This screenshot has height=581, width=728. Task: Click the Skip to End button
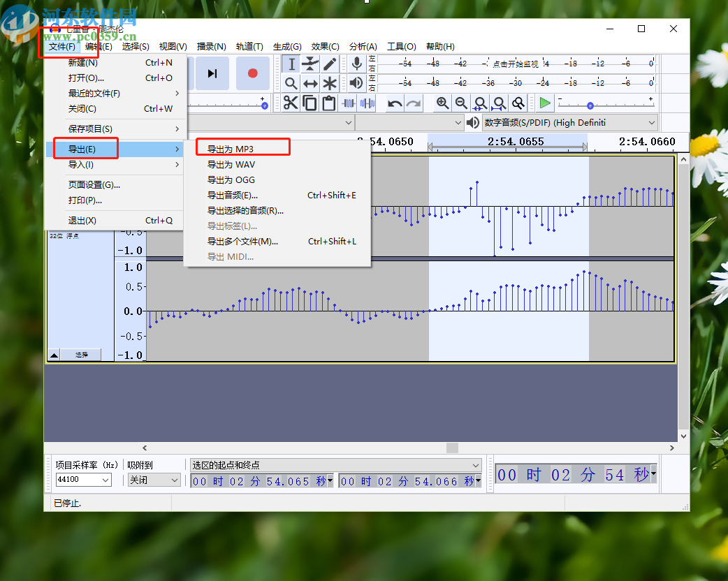212,73
